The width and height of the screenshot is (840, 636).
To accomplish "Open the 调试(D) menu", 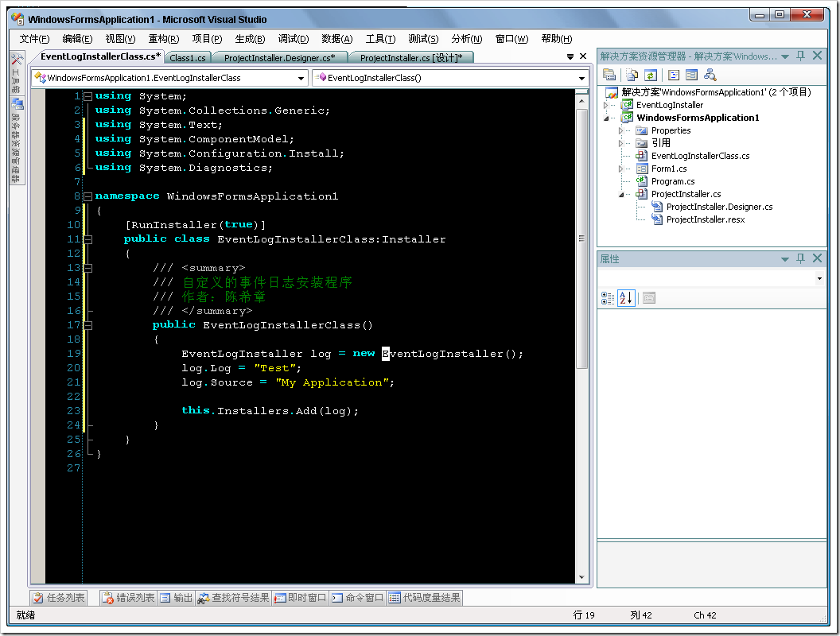I will (293, 38).
